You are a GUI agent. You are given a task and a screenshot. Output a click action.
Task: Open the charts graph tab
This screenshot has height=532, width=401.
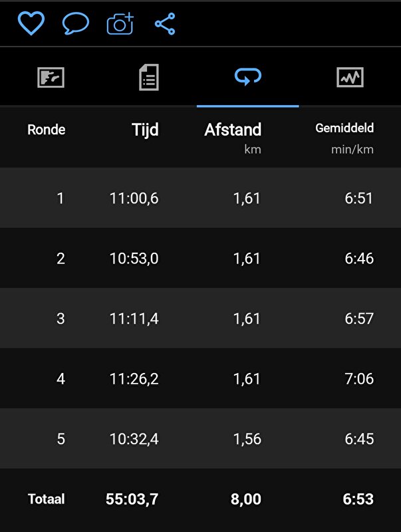350,77
